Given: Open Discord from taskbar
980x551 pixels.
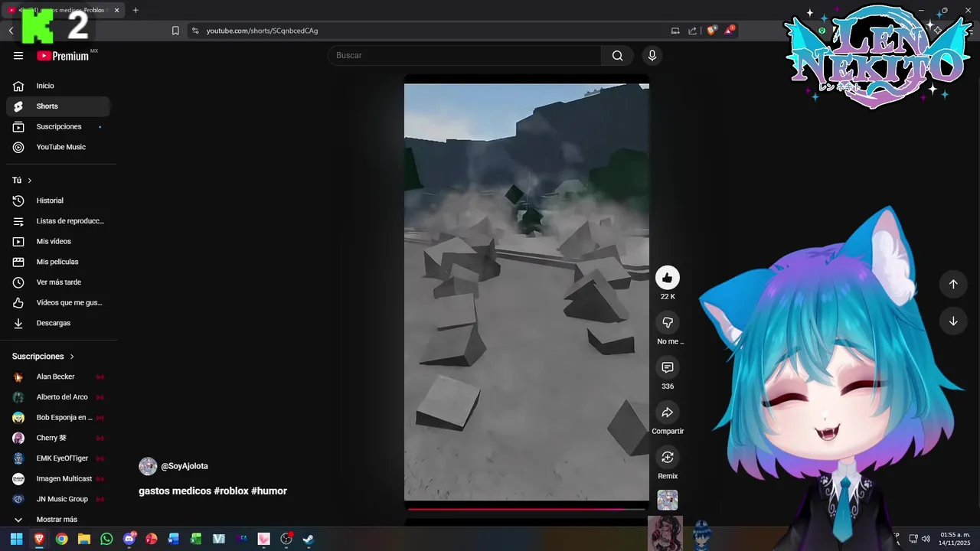Looking at the screenshot, I should coord(129,539).
